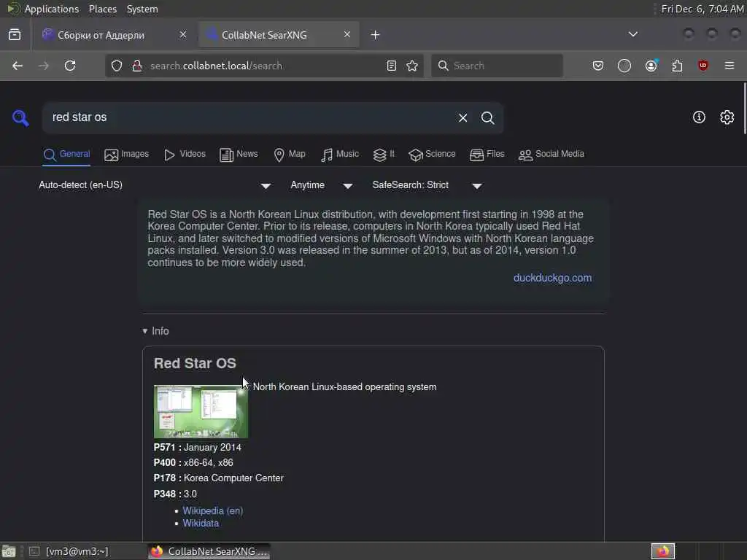Image resolution: width=747 pixels, height=560 pixels.
Task: Click the Red Star OS infobox heading
Action: click(195, 363)
